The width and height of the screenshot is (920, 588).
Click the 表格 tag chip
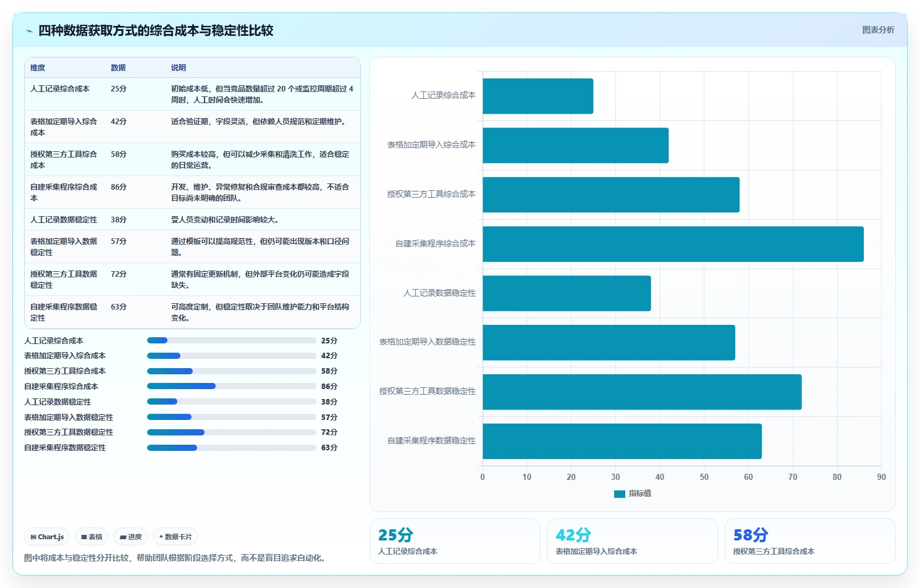point(91,537)
